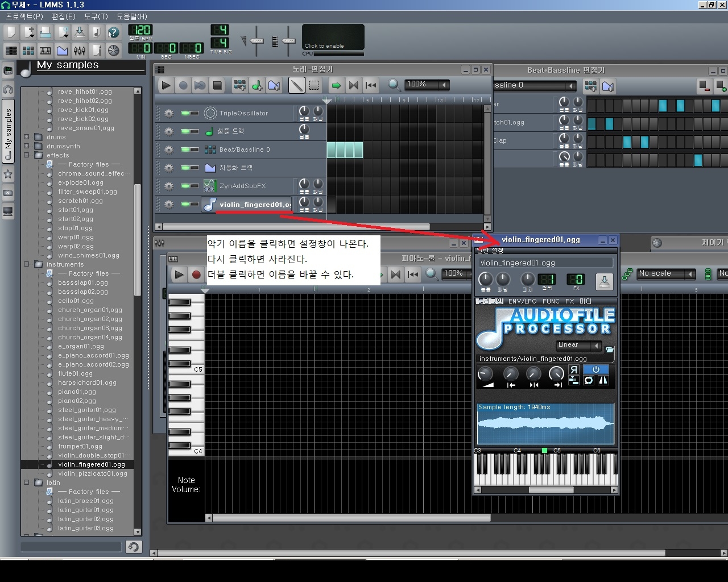
Task: Click Beat/Bassline 0 track name button
Action: click(247, 149)
